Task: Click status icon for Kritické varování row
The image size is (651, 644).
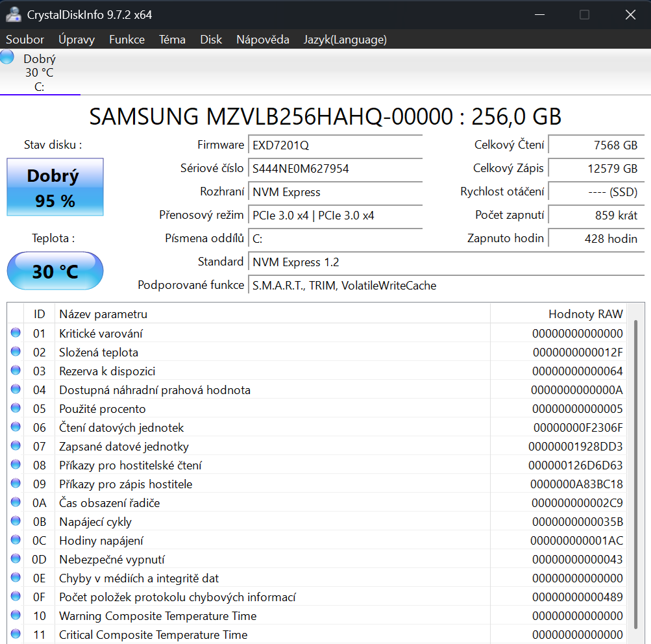Action: tap(16, 333)
